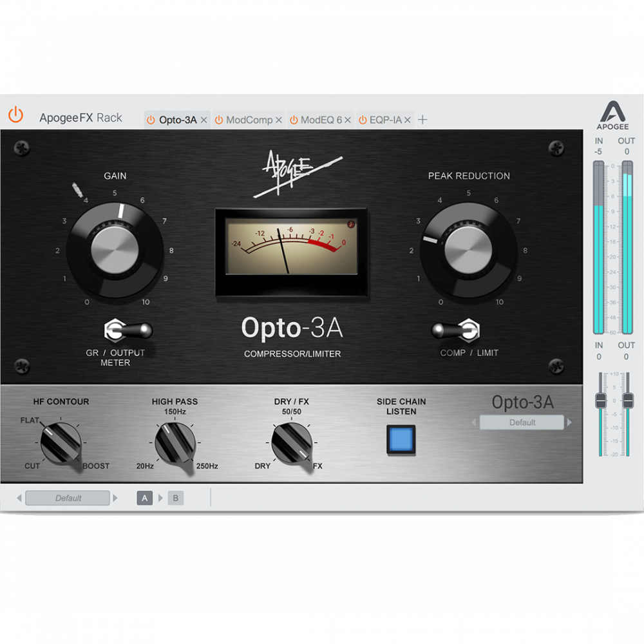Click the High Pass frequency knob

(x=174, y=441)
